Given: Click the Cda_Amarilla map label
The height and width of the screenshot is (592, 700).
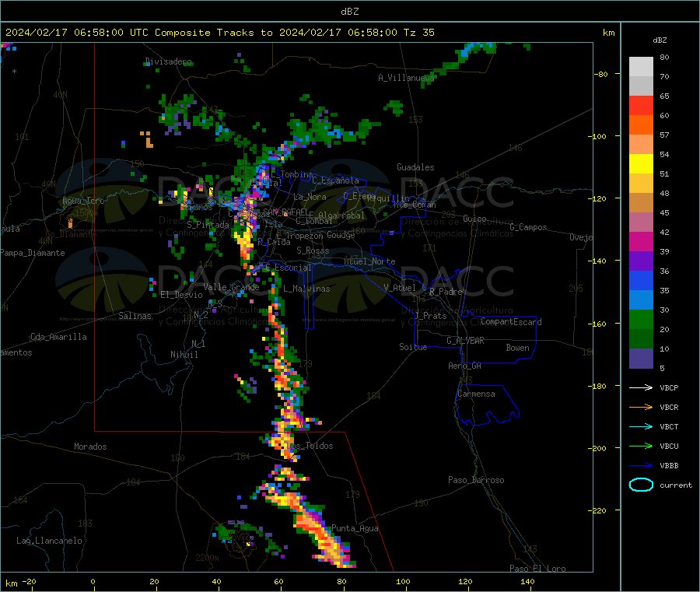Looking at the screenshot, I should (58, 337).
